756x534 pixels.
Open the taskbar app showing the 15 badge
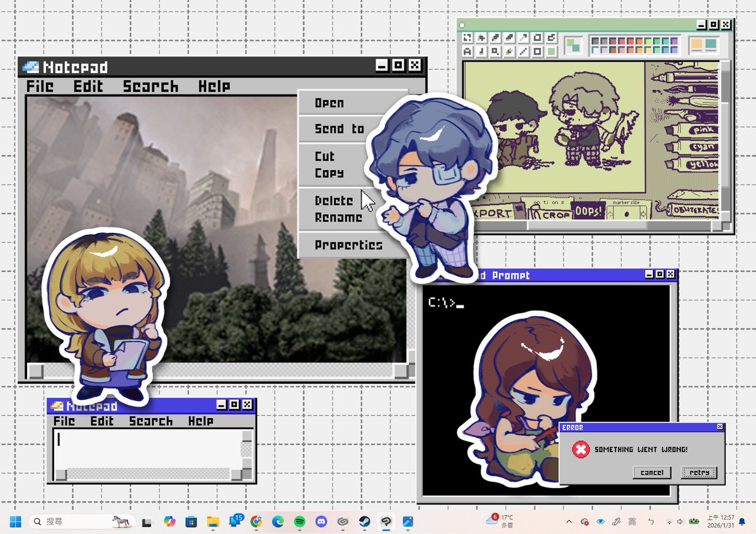click(x=235, y=521)
